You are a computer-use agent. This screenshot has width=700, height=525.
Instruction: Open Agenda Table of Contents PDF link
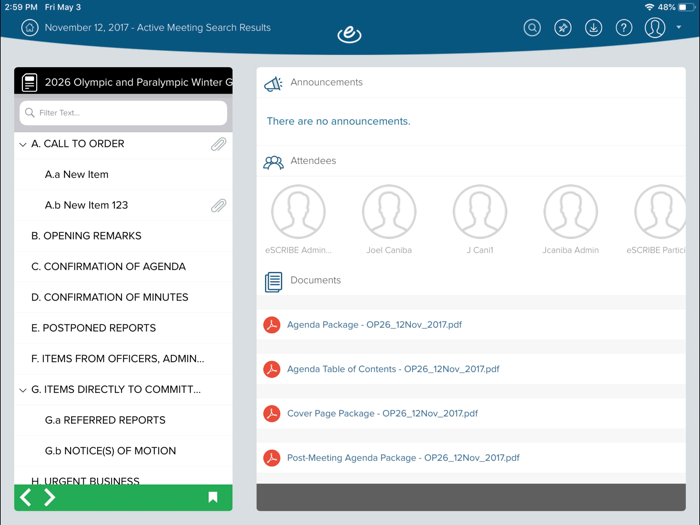(x=393, y=369)
